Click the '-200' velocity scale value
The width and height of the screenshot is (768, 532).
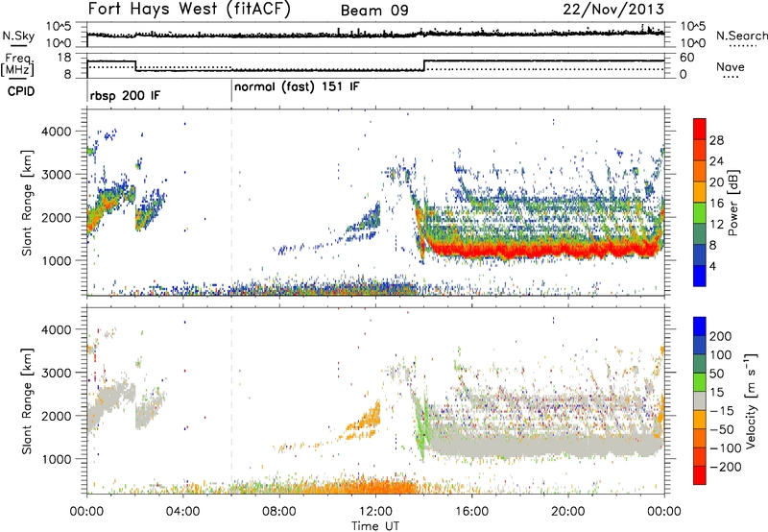point(725,467)
